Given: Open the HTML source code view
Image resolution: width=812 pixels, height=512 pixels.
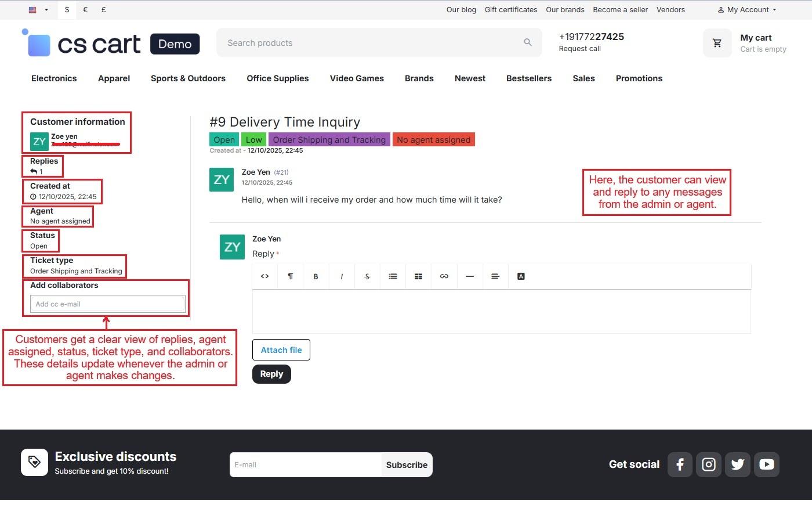Looking at the screenshot, I should [264, 276].
